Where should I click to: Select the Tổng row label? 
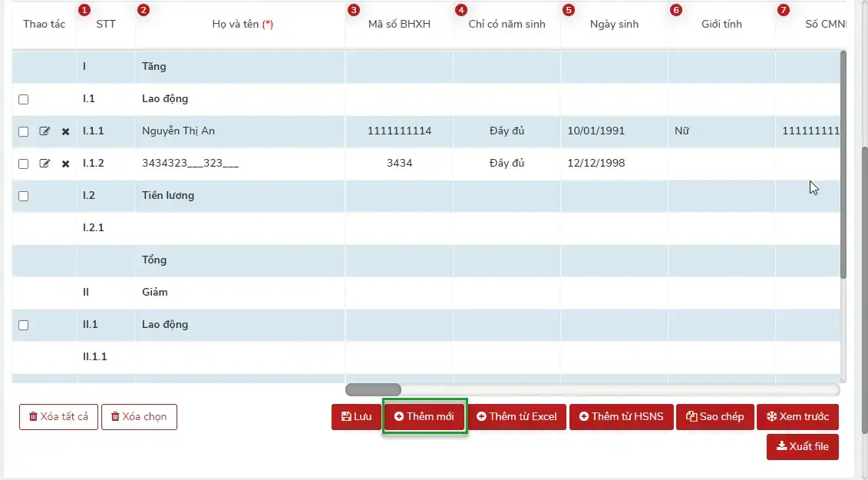pyautogui.click(x=154, y=260)
